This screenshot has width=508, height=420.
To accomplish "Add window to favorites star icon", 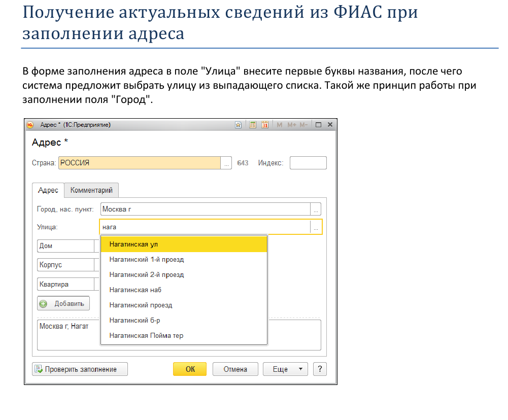I will pyautogui.click(x=239, y=125).
